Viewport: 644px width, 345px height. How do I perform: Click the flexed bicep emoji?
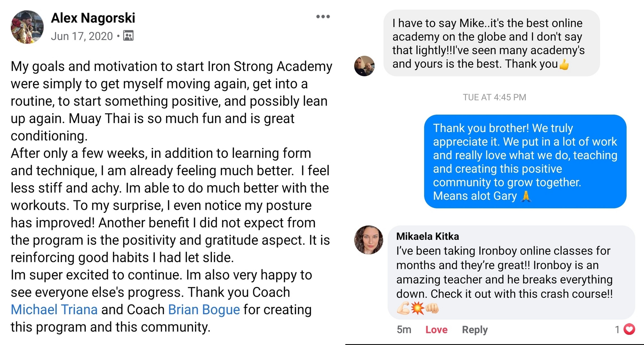[403, 308]
